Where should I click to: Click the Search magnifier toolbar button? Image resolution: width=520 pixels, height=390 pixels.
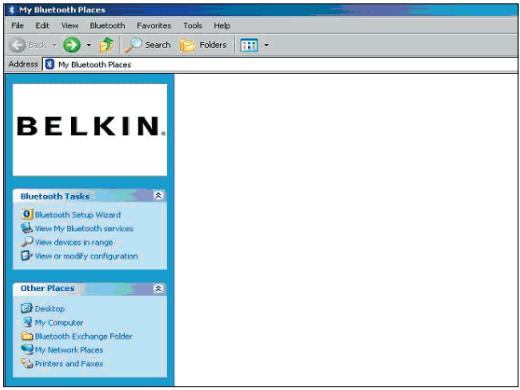point(147,45)
